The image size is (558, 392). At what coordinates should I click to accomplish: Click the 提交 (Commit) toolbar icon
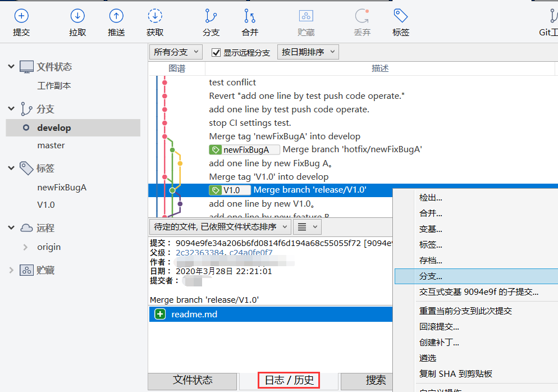[x=21, y=16]
